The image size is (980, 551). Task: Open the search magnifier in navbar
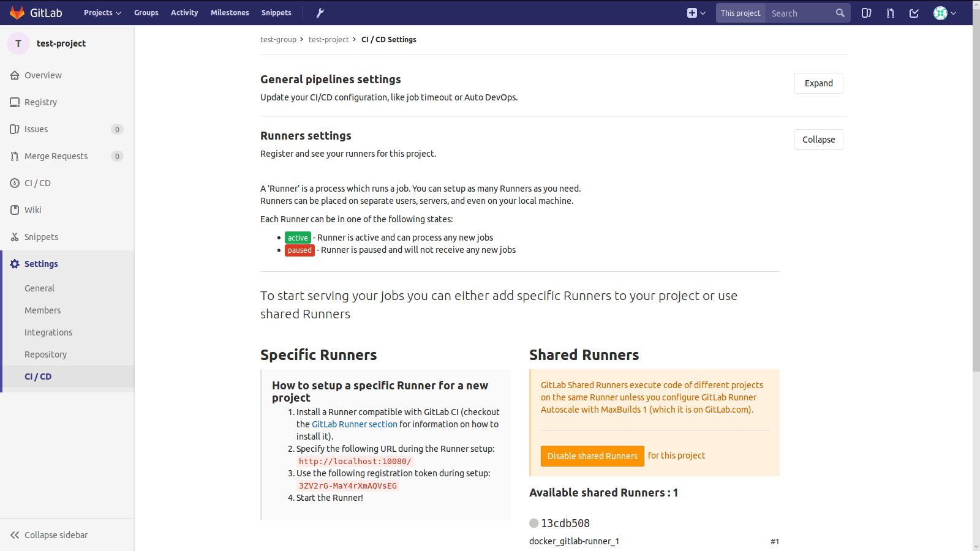click(x=840, y=12)
